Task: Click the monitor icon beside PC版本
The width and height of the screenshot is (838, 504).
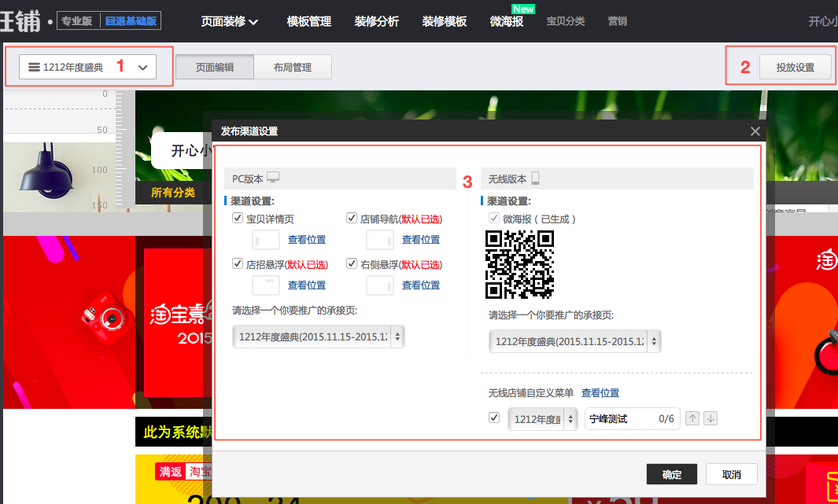Action: coord(273,178)
